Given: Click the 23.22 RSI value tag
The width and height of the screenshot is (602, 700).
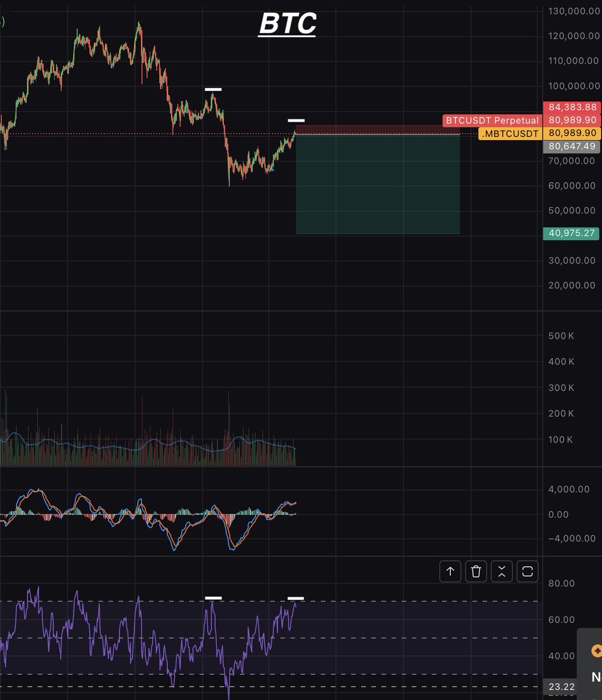Looking at the screenshot, I should click(561, 687).
